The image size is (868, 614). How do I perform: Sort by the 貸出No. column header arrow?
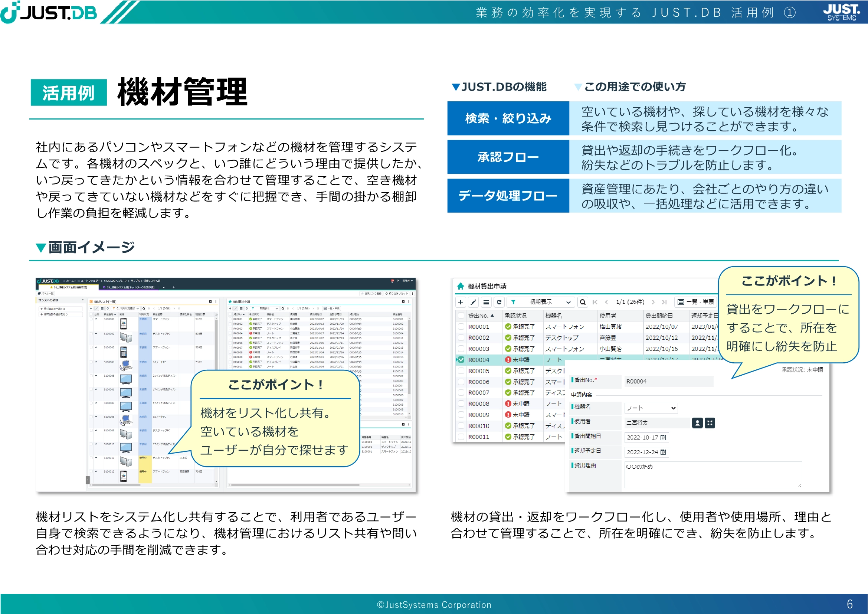click(492, 315)
